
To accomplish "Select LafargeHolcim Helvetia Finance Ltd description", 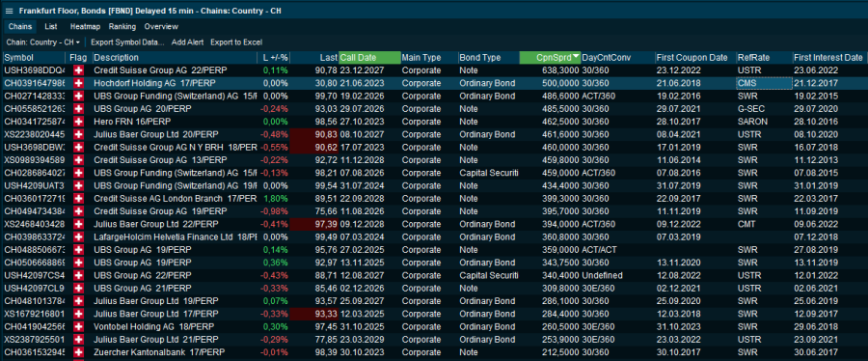I will tap(175, 236).
